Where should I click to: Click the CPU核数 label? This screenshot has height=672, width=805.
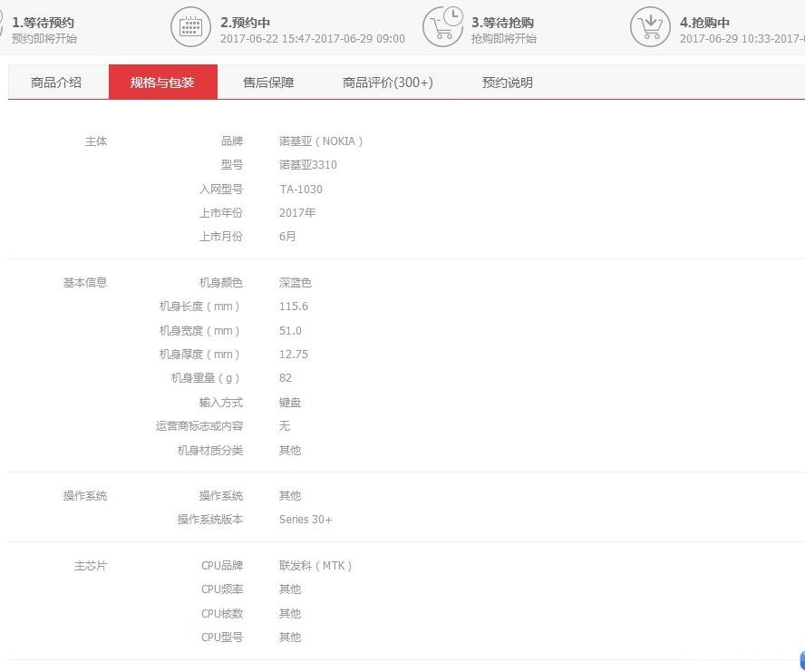(x=222, y=613)
